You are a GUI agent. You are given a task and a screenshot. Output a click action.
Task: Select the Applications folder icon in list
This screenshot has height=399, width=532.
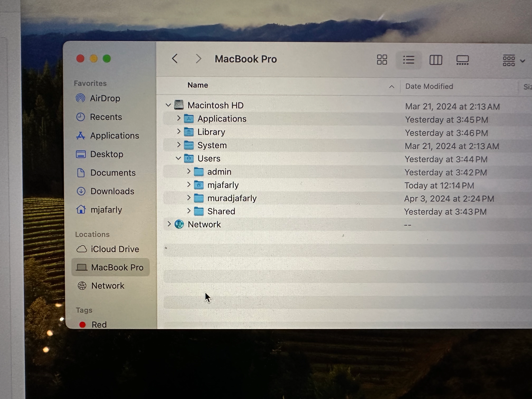[x=189, y=118]
